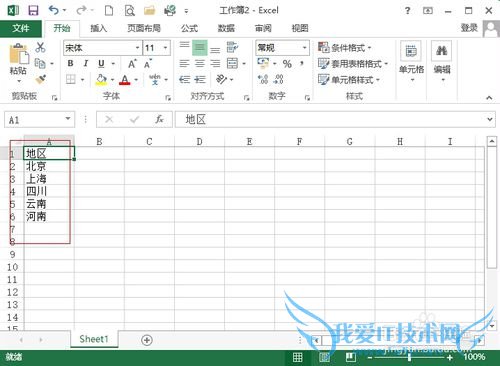
Task: Select cell containing 北京
Action: click(49, 166)
